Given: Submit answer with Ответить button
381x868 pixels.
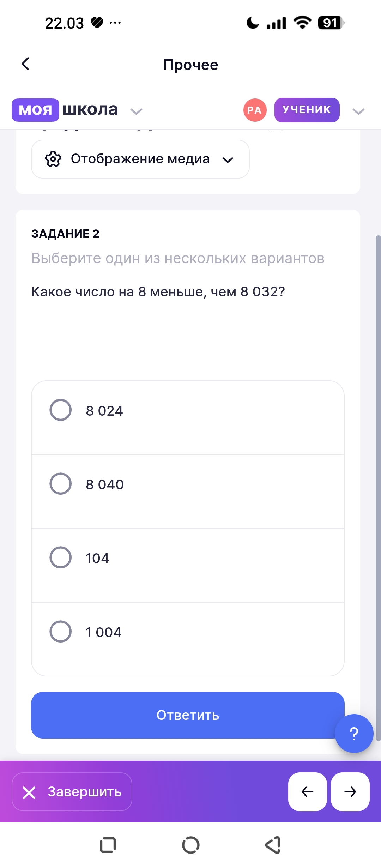Looking at the screenshot, I should tap(188, 715).
